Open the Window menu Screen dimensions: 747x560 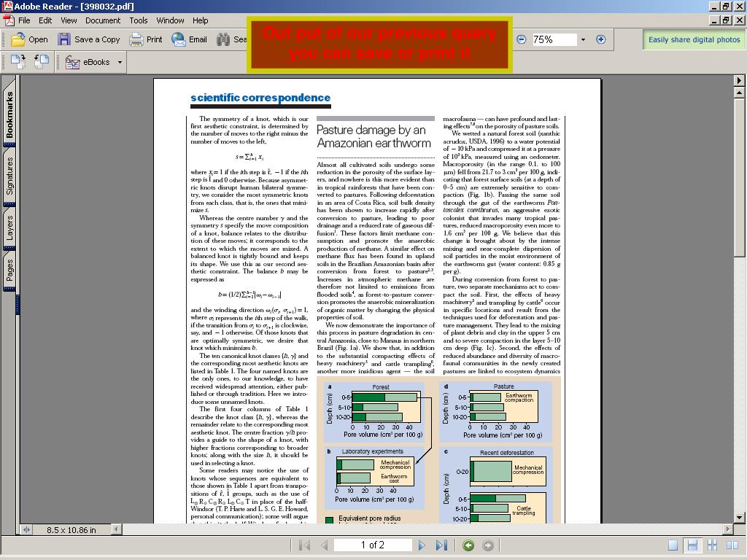click(170, 20)
